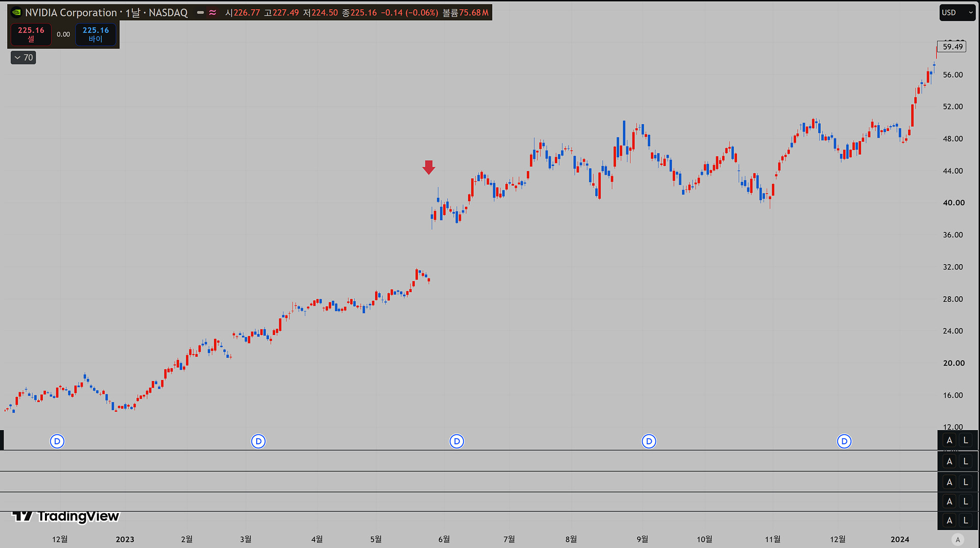Open the dividend marker near June

[x=457, y=441]
